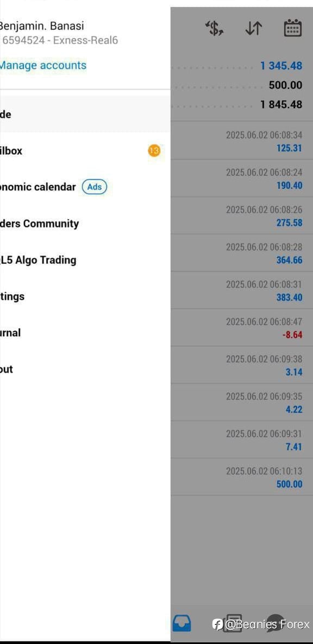Open Manage accounts link
Image resolution: width=313 pixels, height=644 pixels.
click(43, 65)
